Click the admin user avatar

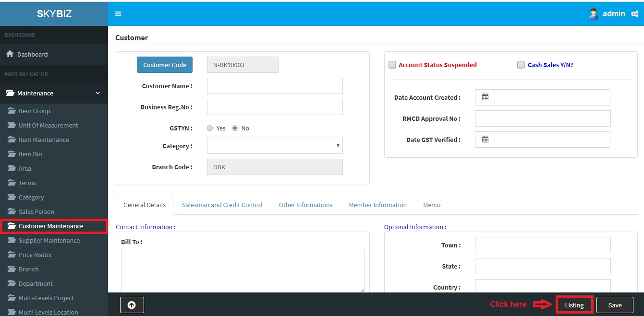click(x=594, y=14)
